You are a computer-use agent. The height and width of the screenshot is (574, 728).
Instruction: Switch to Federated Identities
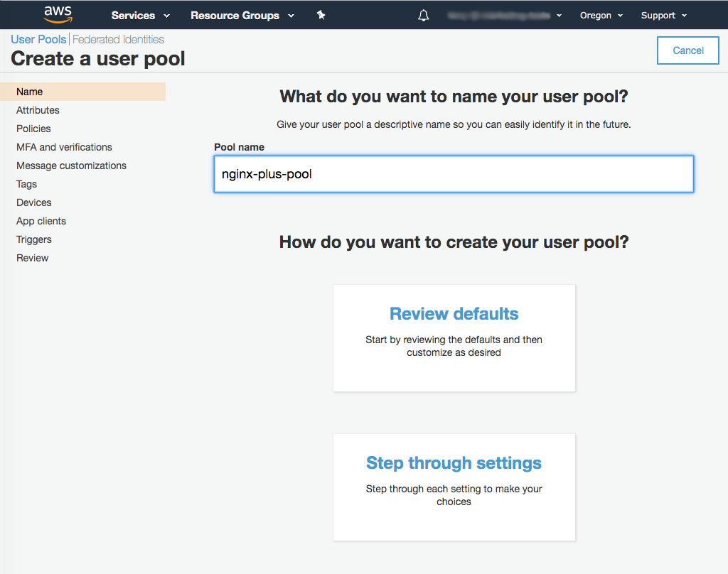point(118,39)
